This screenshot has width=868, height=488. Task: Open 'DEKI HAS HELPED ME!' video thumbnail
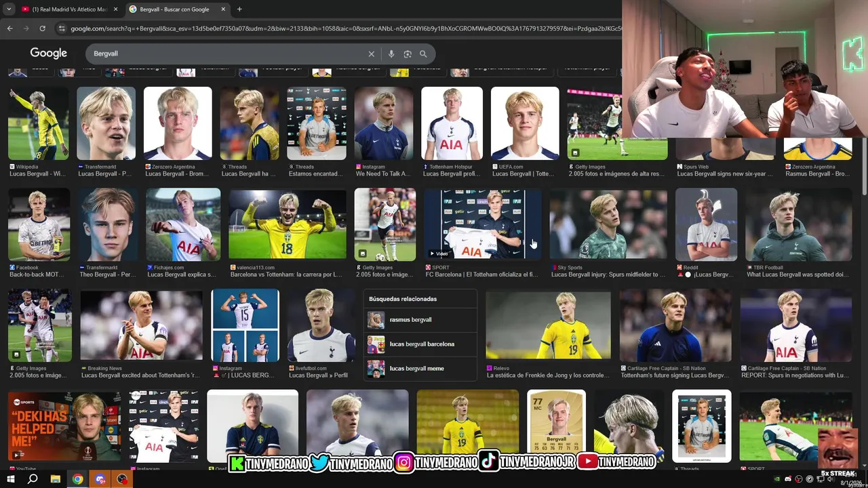(x=64, y=426)
